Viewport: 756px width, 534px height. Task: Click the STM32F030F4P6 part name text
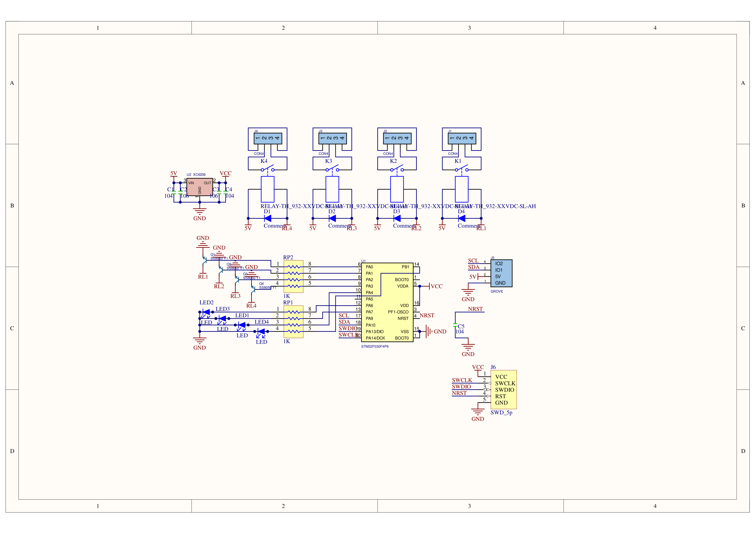[375, 347]
